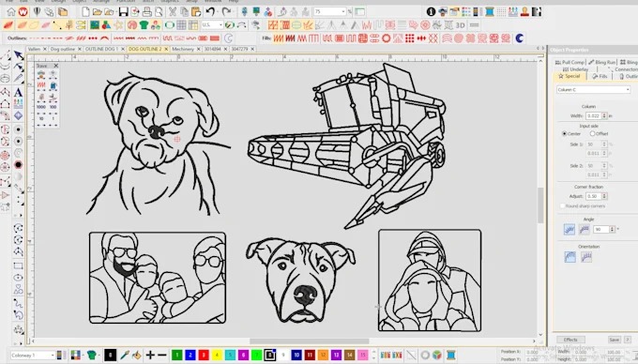Click the Angle value stepper arrows
Image resolution: width=638 pixels, height=364 pixels.
pyautogui.click(x=612, y=230)
